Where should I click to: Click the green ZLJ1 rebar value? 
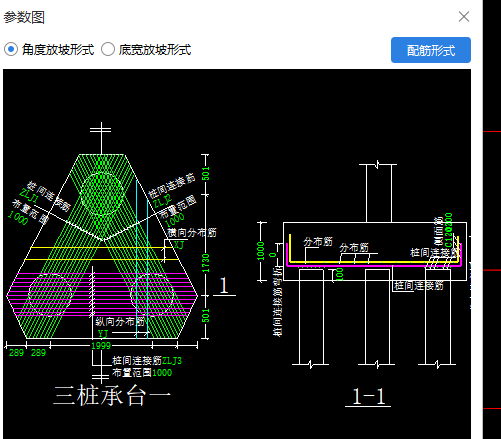point(29,196)
